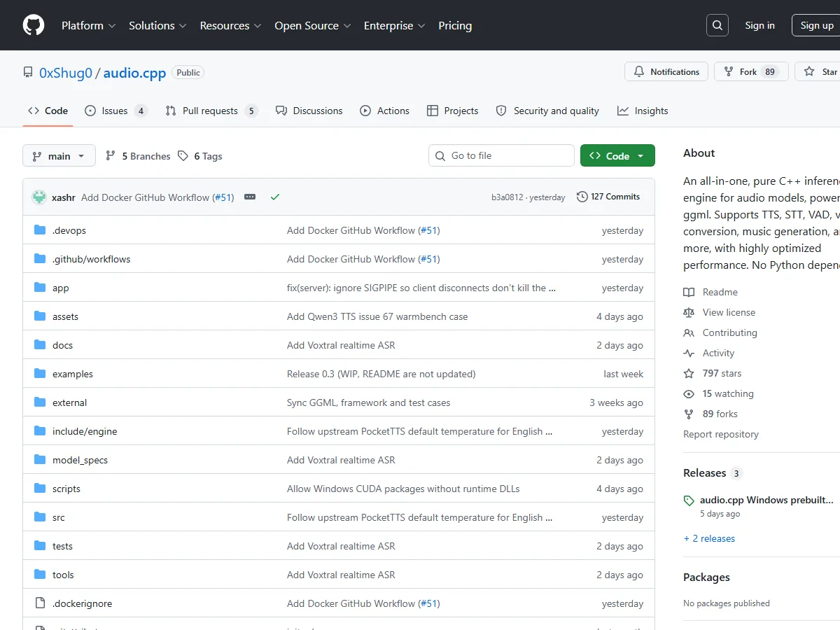Image resolution: width=840 pixels, height=630 pixels.
Task: Click the Sign in link
Action: 759,25
